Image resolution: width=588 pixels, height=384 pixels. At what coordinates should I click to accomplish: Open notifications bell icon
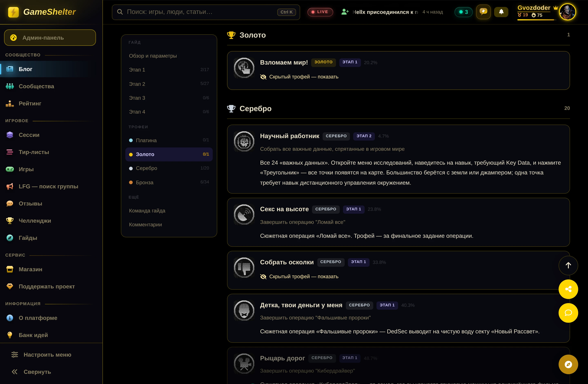click(501, 12)
